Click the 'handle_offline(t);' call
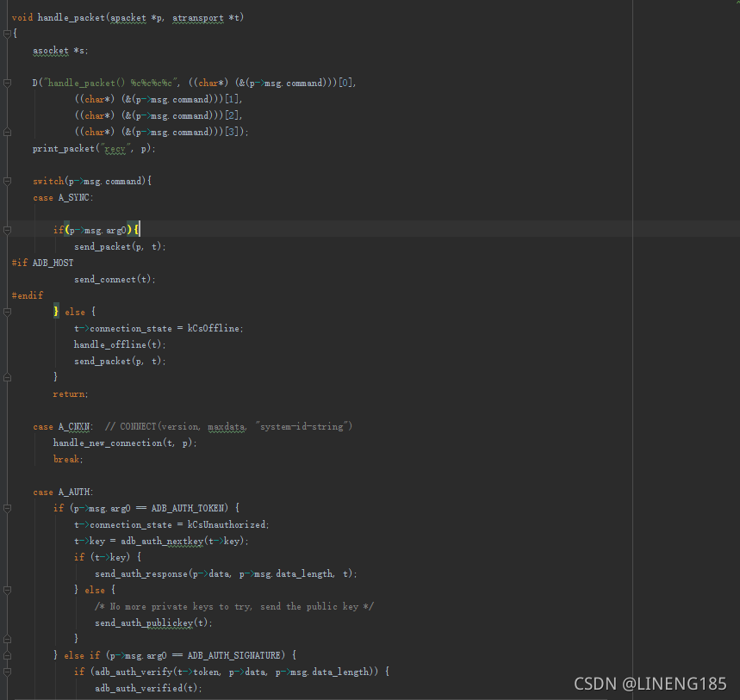 coord(120,344)
